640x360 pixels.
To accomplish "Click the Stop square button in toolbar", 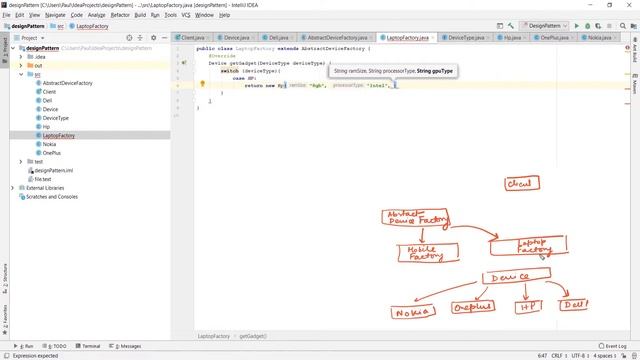I will (609, 26).
